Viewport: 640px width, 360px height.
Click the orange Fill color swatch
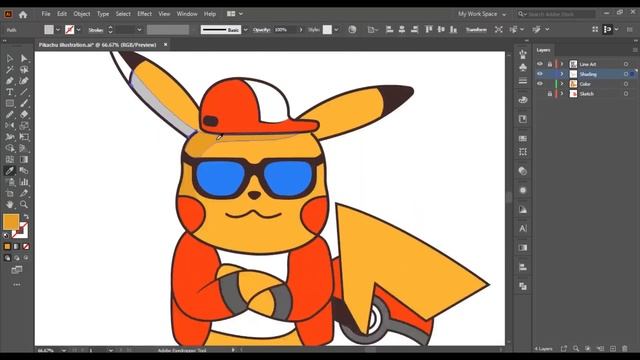pyautogui.click(x=11, y=222)
